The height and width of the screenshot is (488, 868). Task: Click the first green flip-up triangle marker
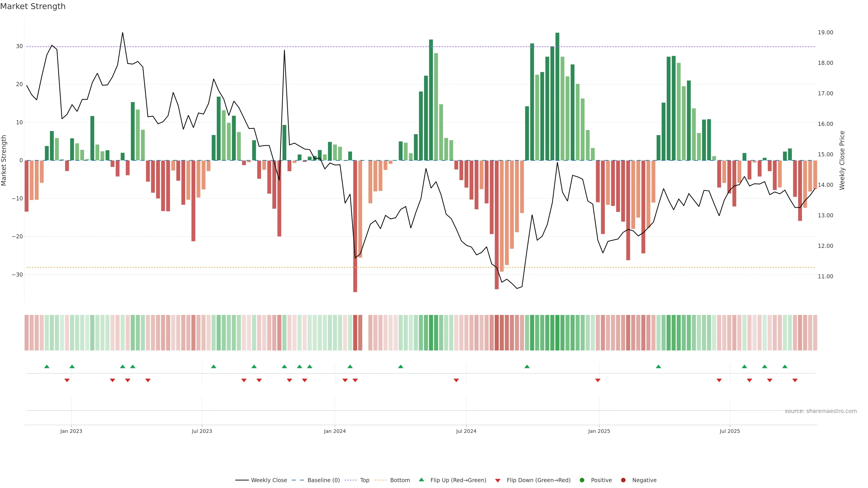click(47, 366)
